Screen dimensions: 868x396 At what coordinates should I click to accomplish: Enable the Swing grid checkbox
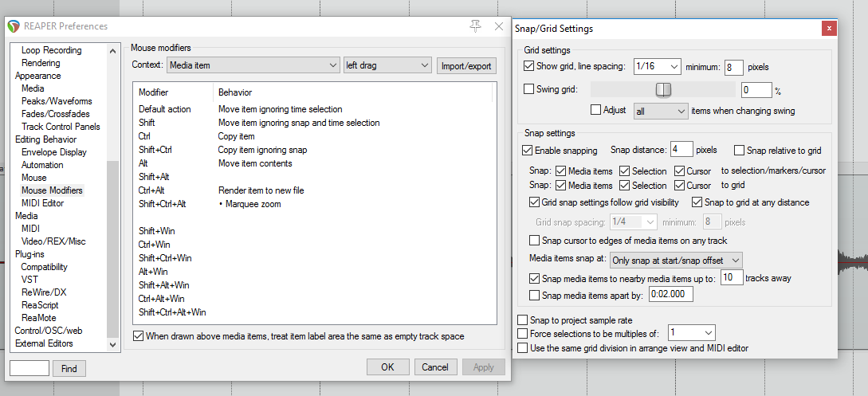coord(529,89)
